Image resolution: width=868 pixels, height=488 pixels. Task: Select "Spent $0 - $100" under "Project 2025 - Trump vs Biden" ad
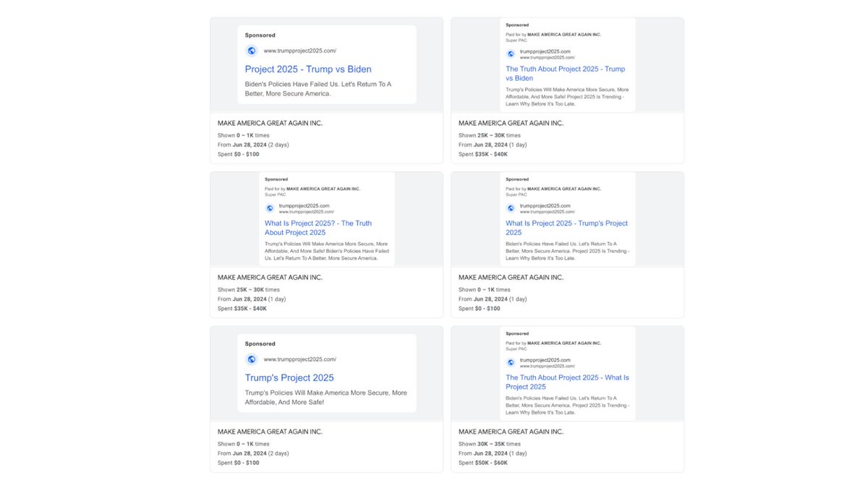[239, 154]
